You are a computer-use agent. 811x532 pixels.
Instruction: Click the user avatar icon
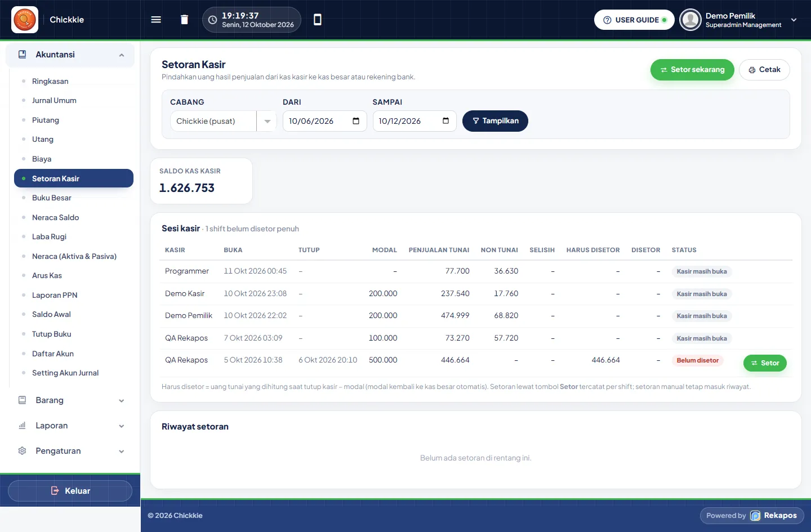(690, 20)
